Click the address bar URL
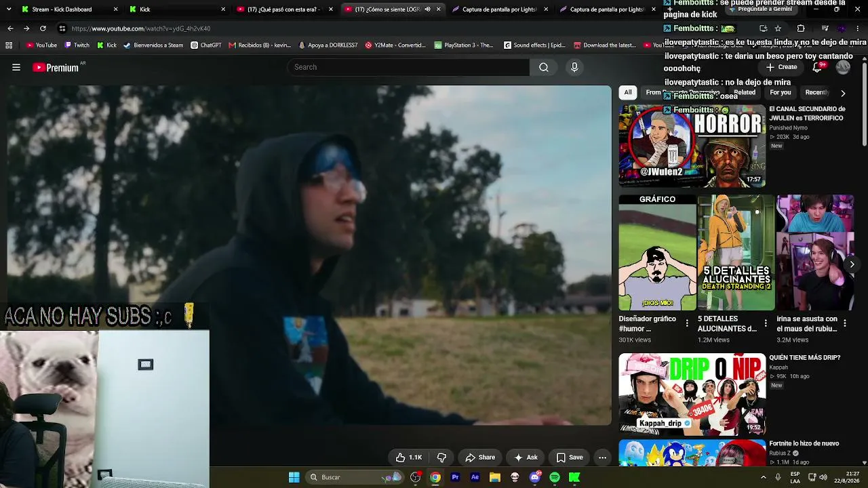868x488 pixels. pos(141,28)
